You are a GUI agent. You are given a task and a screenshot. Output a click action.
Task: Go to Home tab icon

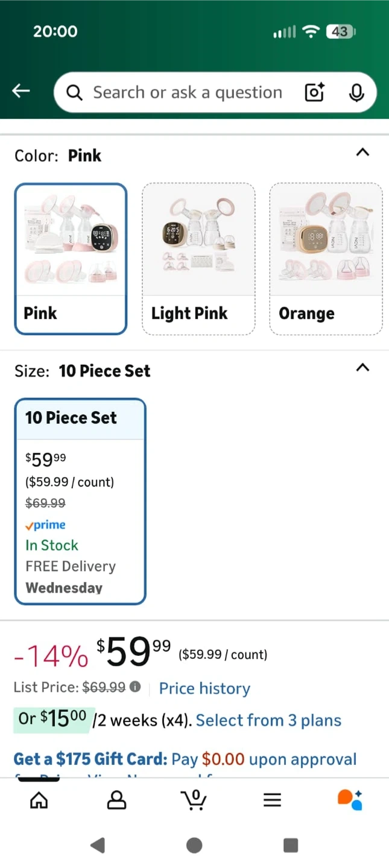pyautogui.click(x=39, y=800)
